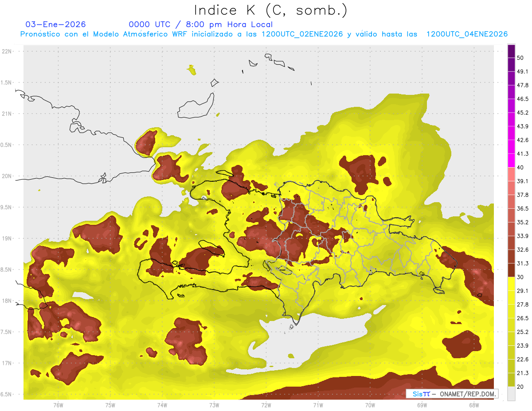This screenshot has width=532, height=411.
Task: Click the '74W' longitude label
Action: (x=162, y=405)
